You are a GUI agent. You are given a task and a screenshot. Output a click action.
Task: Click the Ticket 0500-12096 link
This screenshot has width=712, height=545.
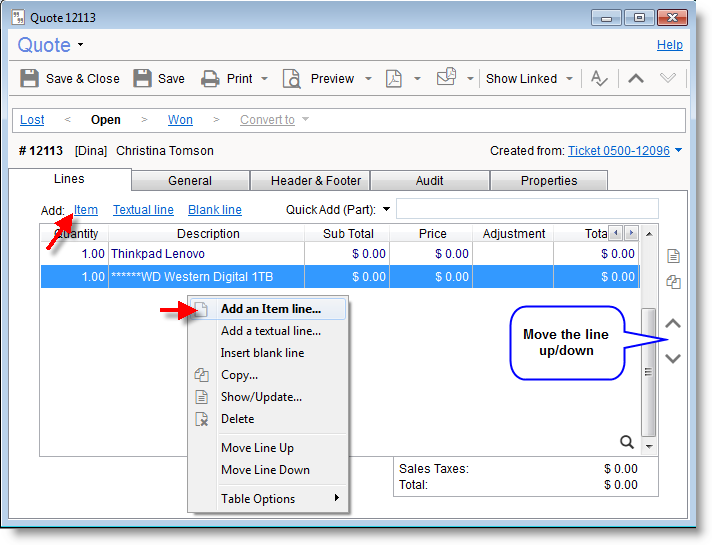point(618,151)
